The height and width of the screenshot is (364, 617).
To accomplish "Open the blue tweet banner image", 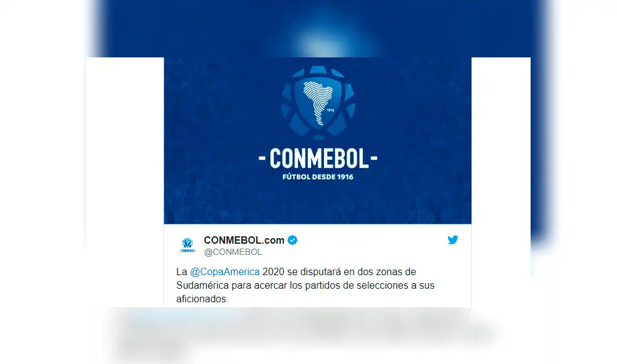I will [x=318, y=141].
